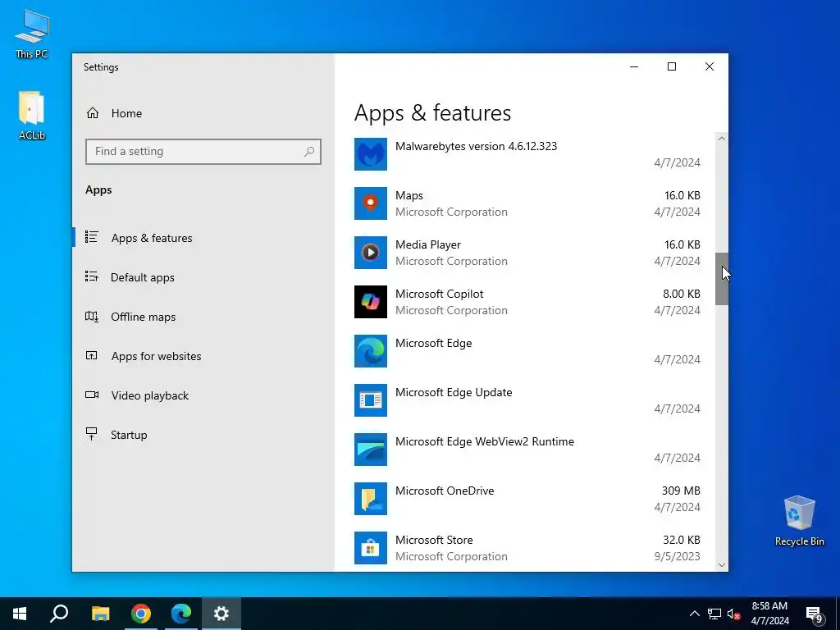Open the notification center icon
The width and height of the screenshot is (840, 630).
815,615
